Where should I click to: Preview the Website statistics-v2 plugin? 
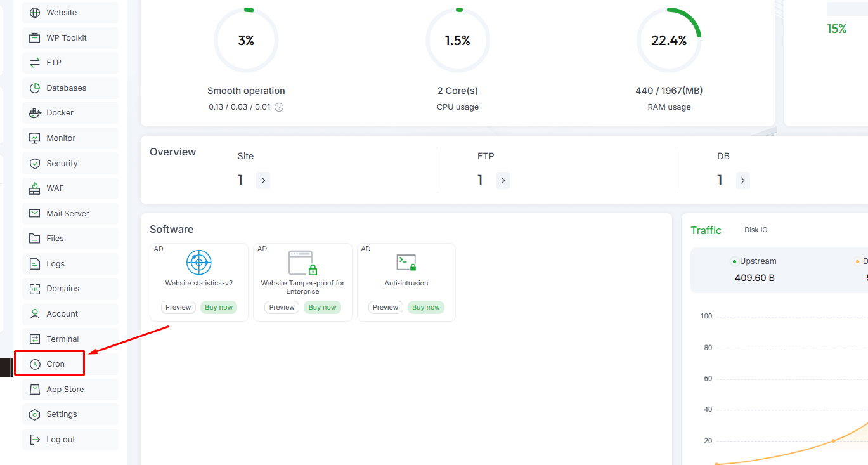tap(178, 308)
